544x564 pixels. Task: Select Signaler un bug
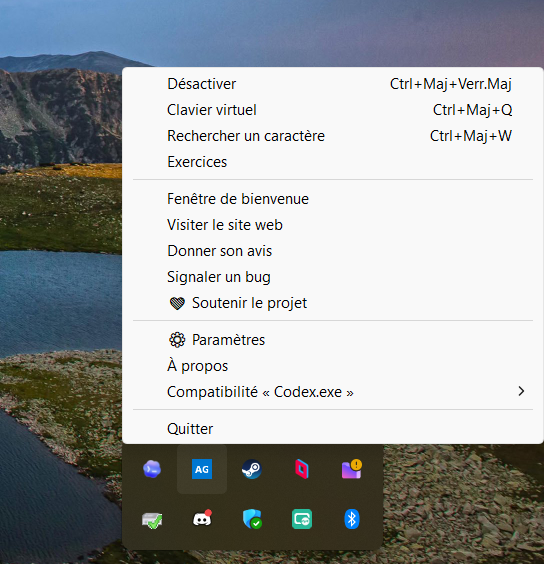(333, 277)
